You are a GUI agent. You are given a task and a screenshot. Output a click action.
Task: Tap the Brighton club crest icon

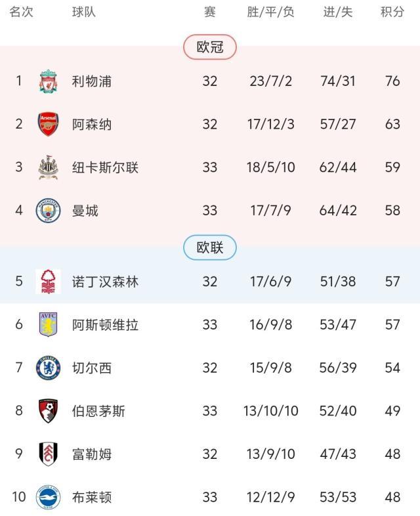tap(48, 497)
